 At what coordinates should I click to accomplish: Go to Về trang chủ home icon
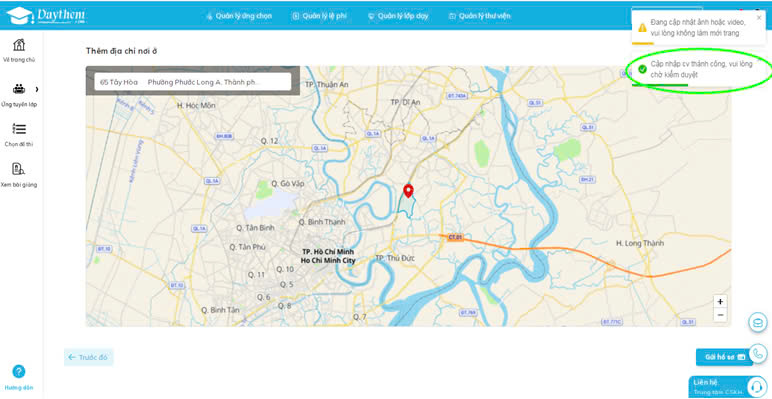19,45
